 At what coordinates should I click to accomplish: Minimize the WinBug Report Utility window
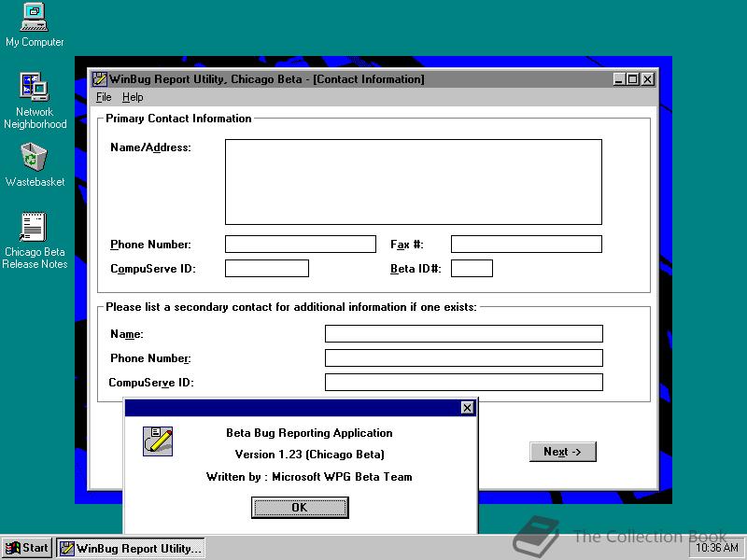point(619,79)
